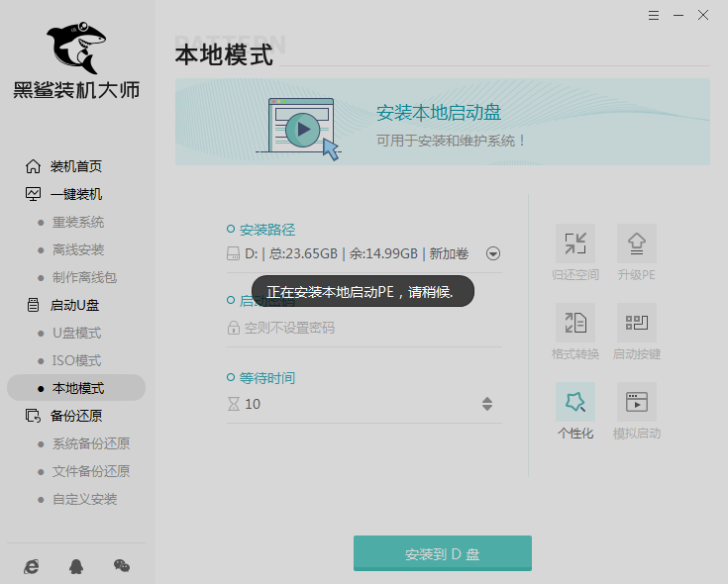
Task: Expand the 一键装机 section
Action: tap(75, 194)
